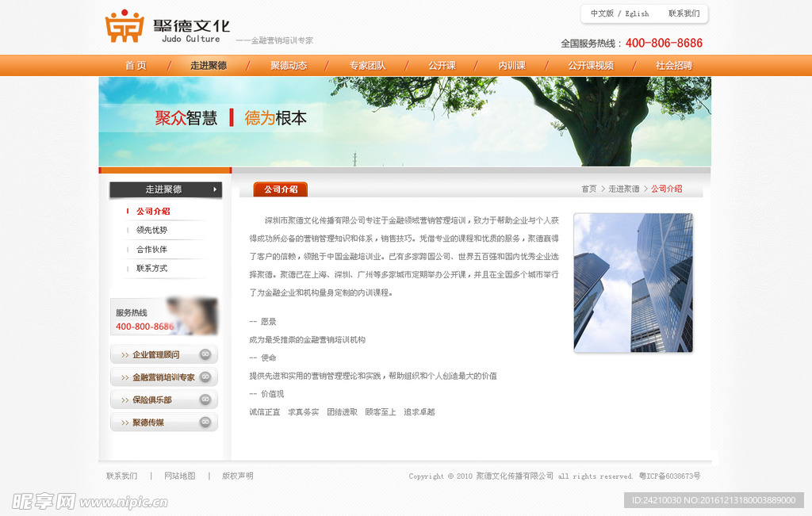
Task: Open 社会招聘 navigation item
Action: [673, 66]
